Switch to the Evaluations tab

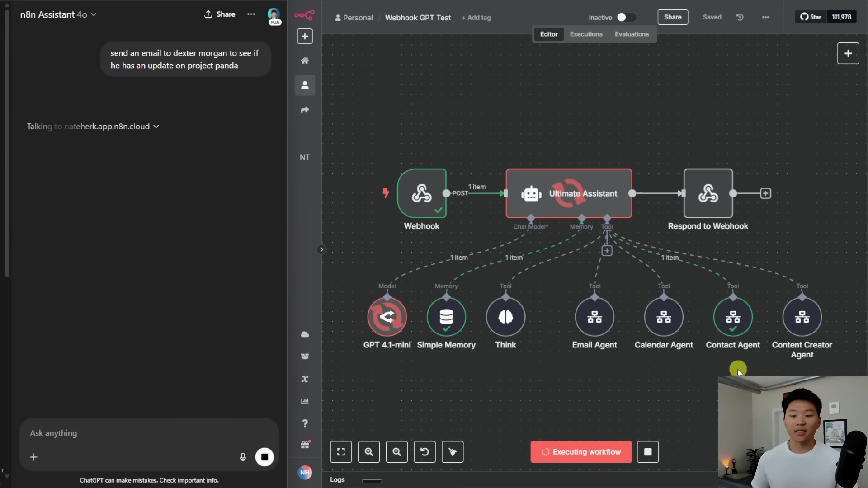tap(632, 34)
